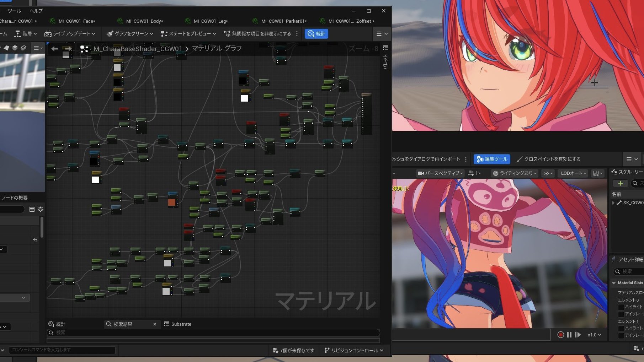Toggle the 統計 stats button in toolbar
The image size is (644, 362).
(316, 34)
